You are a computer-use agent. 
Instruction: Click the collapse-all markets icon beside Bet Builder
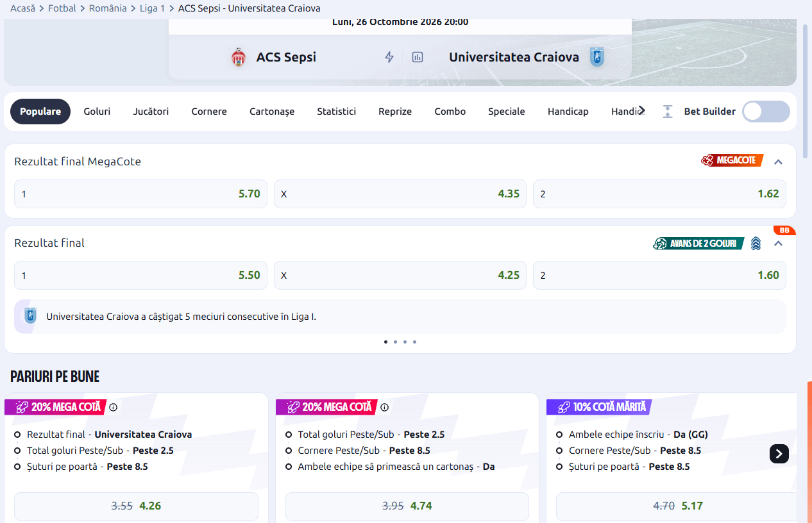tap(668, 112)
